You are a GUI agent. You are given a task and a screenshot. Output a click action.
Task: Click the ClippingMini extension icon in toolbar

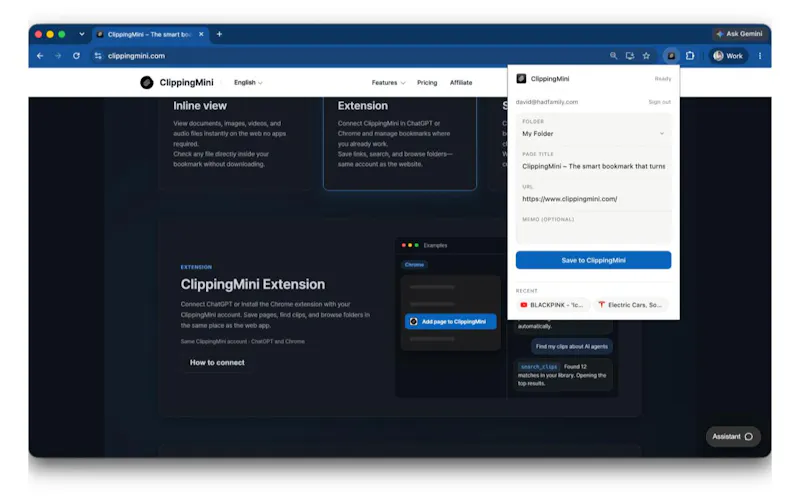click(671, 56)
